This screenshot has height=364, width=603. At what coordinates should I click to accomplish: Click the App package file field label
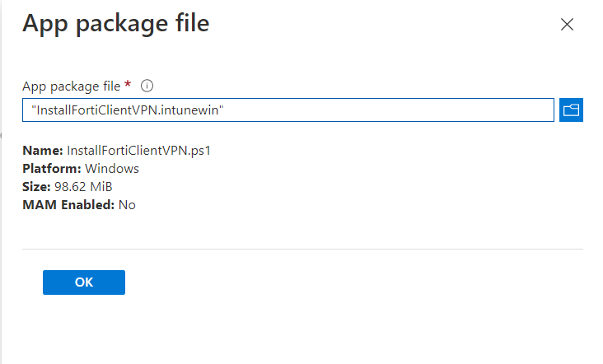coord(72,86)
